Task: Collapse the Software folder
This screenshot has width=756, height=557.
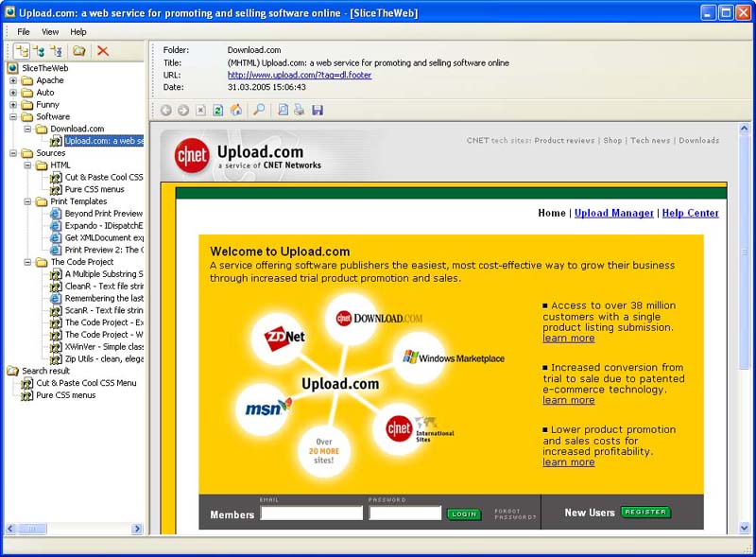Action: 13,116
